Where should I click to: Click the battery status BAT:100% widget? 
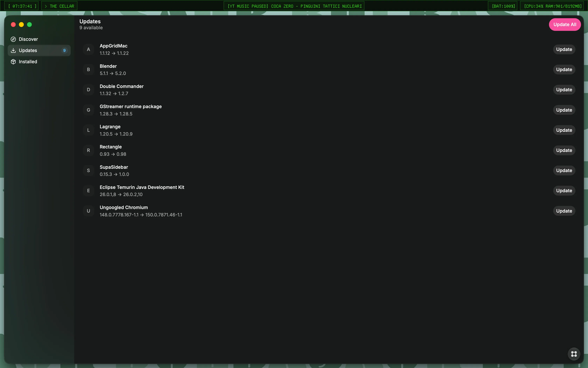(502, 6)
